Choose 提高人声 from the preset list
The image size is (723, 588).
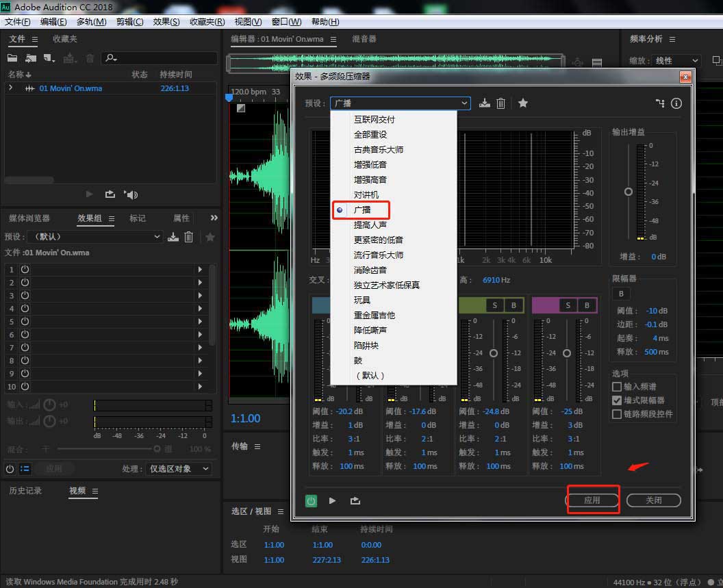point(370,225)
